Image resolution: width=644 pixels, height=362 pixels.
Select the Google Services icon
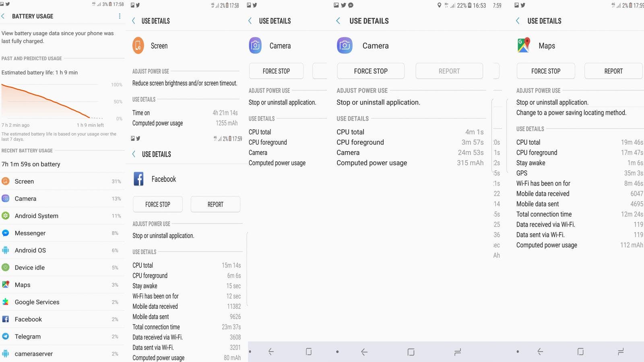[x=6, y=302]
